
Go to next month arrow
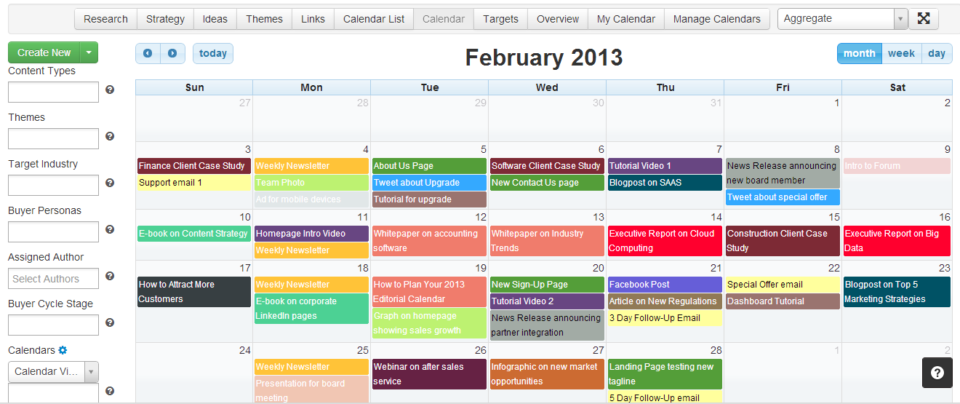(172, 54)
